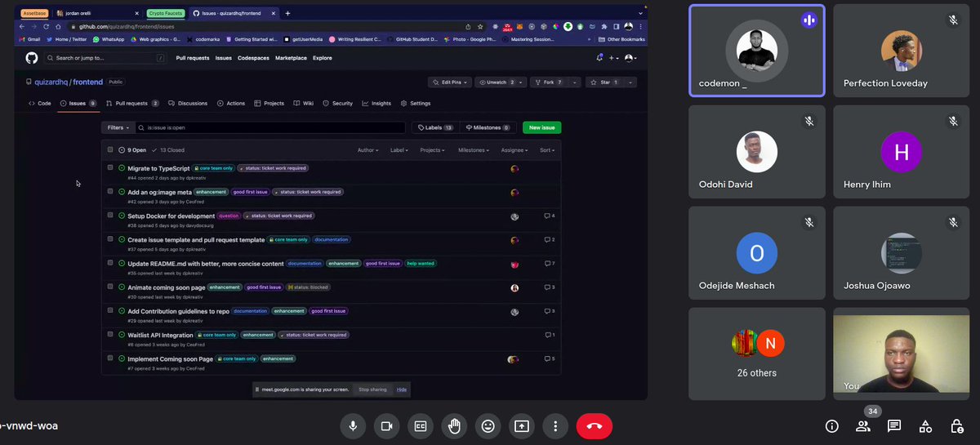This screenshot has width=980, height=445.
Task: Check the Animate coming soon page issue
Action: [110, 286]
